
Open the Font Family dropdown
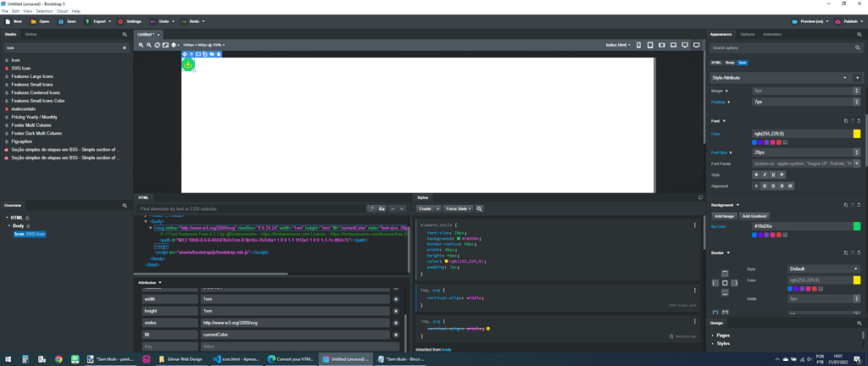point(857,164)
